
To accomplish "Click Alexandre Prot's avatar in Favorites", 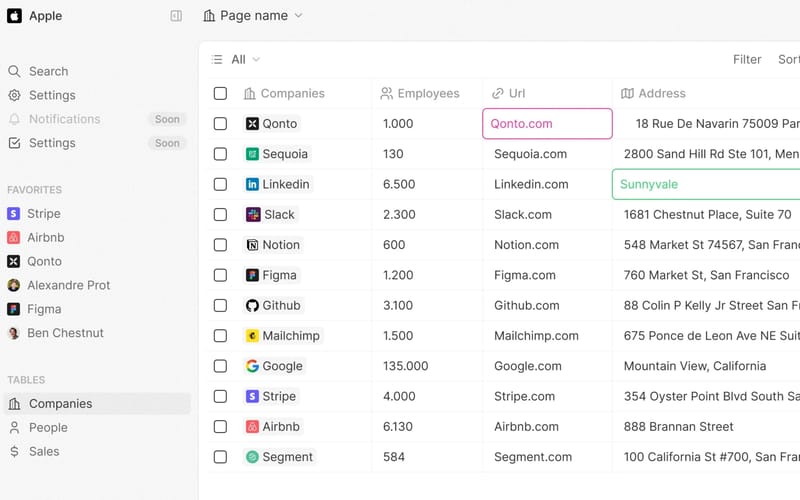I will pos(14,285).
